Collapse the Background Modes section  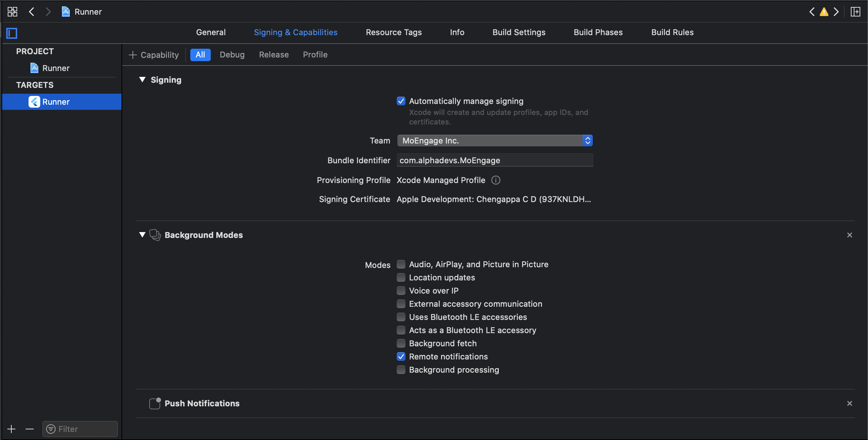[142, 235]
